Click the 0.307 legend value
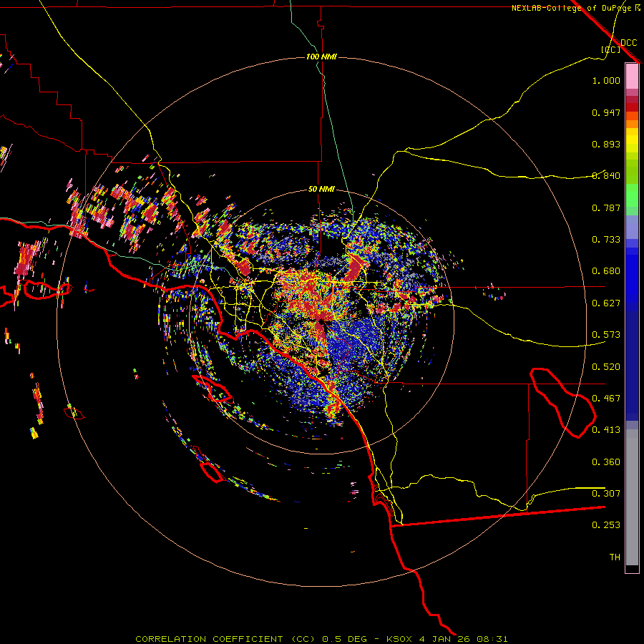This screenshot has height=644, width=644. [x=606, y=494]
